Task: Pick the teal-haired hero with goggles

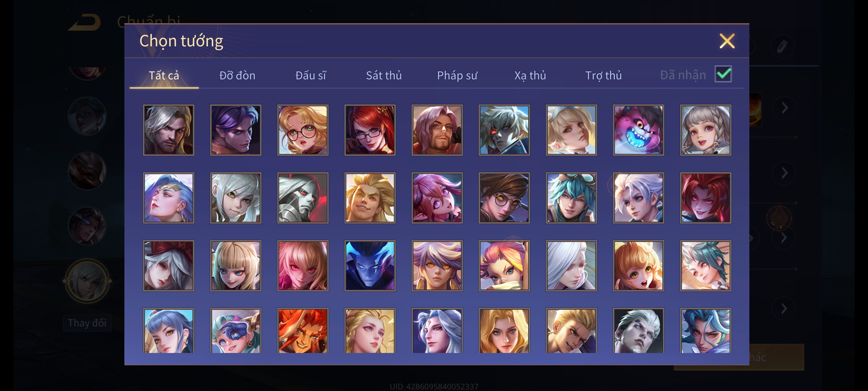Action: point(571,198)
